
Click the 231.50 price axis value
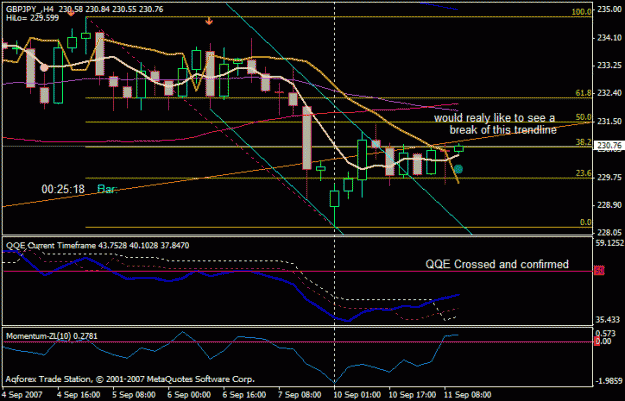tap(609, 121)
